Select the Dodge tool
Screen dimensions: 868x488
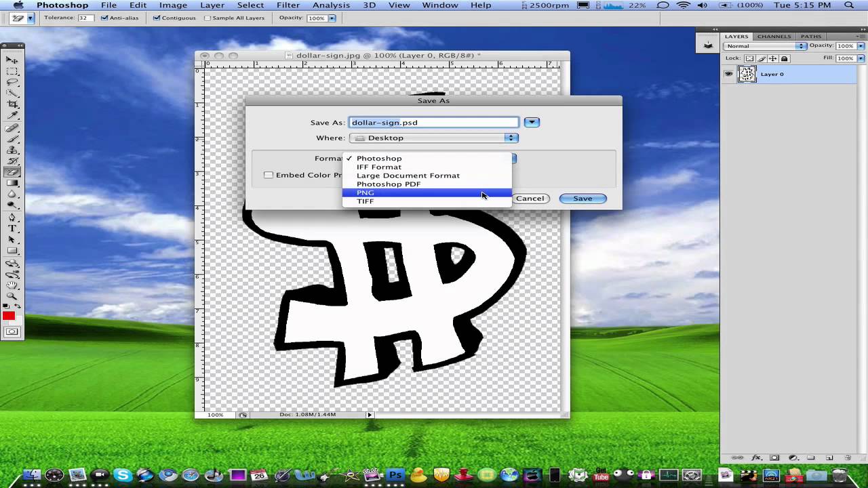12,205
